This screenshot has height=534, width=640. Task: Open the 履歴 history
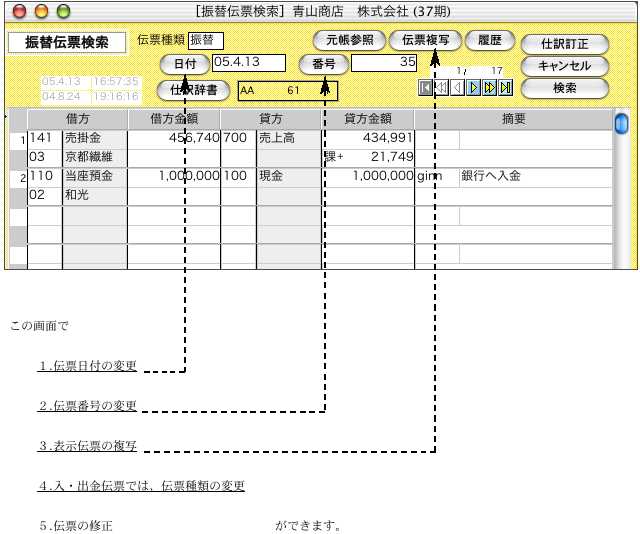489,41
